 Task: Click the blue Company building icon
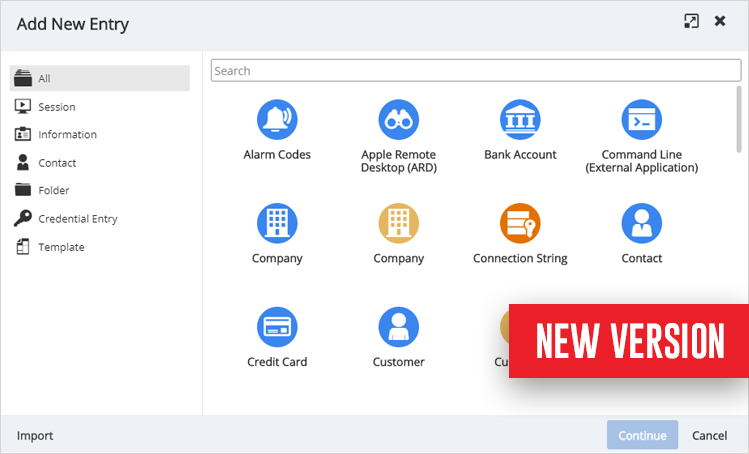tap(277, 224)
